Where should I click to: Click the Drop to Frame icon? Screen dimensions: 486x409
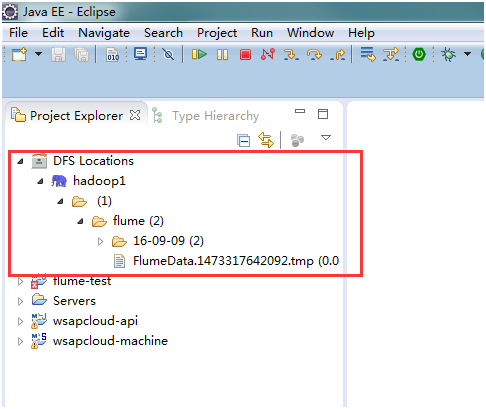[368, 54]
